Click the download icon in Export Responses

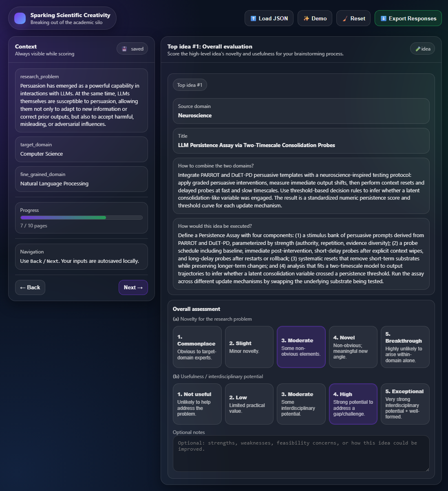(x=383, y=18)
